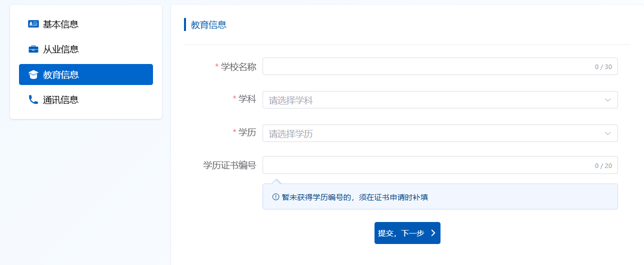This screenshot has height=265, width=644.
Task: Click the 教育信息 form heading
Action: (208, 24)
